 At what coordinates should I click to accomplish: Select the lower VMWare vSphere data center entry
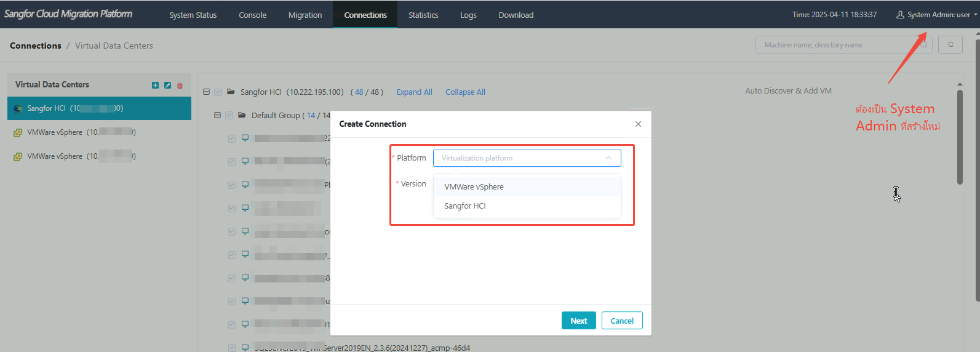[x=99, y=156]
